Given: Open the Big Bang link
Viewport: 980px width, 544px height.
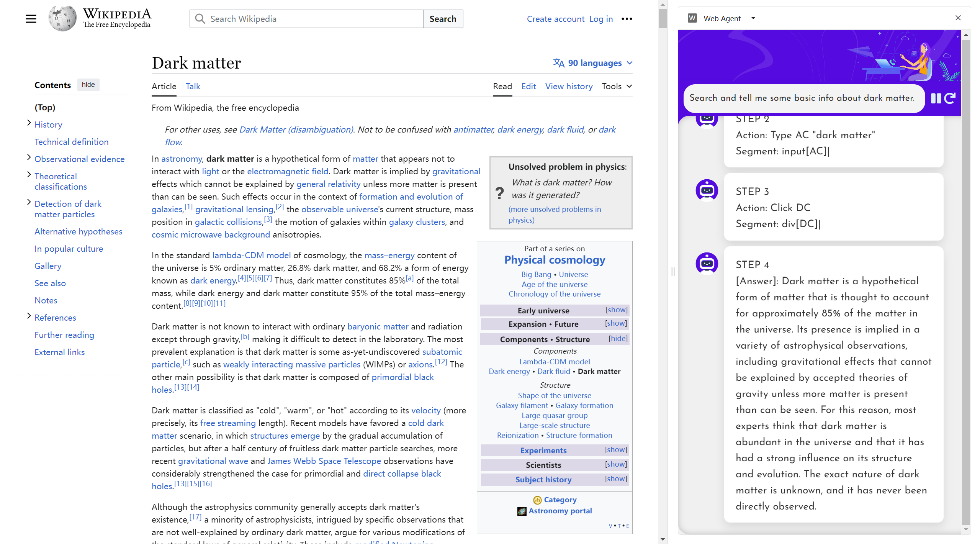Looking at the screenshot, I should click(x=536, y=274).
